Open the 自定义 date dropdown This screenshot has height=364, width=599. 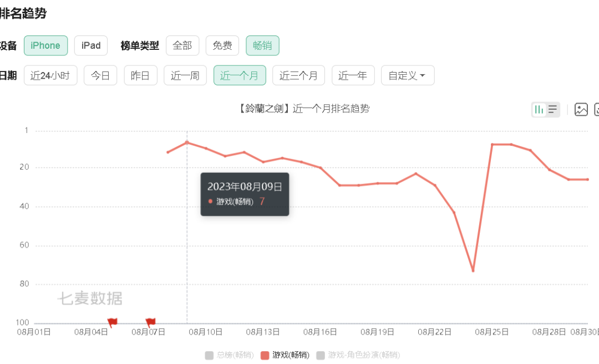coord(408,75)
